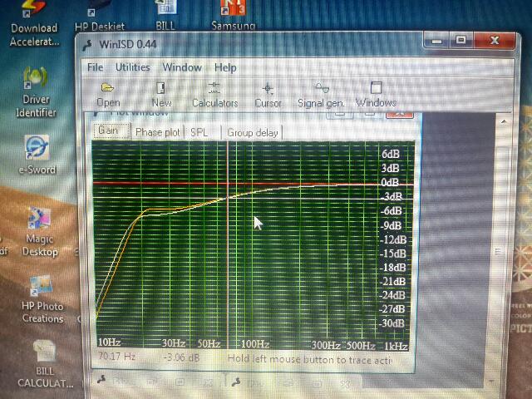Screen dimensions: 532x399
Task: Switch to the SPL tab
Action: point(199,132)
